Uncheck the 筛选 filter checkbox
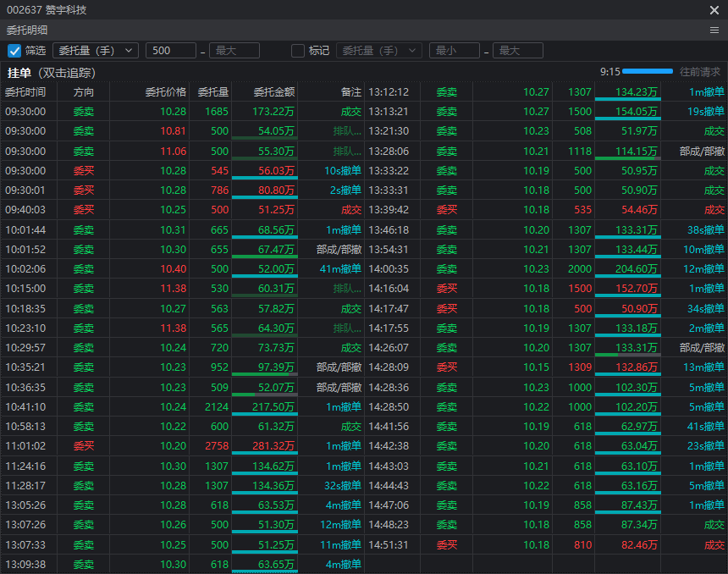 (14, 51)
